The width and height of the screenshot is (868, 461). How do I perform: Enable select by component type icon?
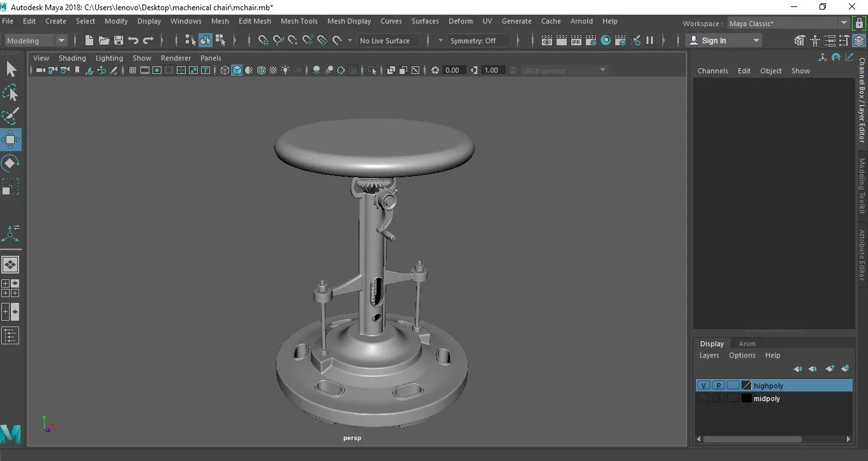[220, 40]
